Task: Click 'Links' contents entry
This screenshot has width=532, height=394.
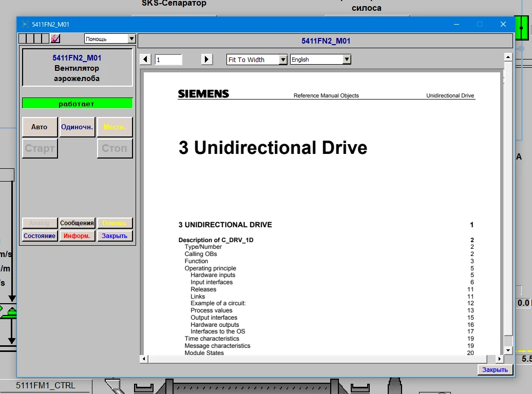Action: pos(198,297)
